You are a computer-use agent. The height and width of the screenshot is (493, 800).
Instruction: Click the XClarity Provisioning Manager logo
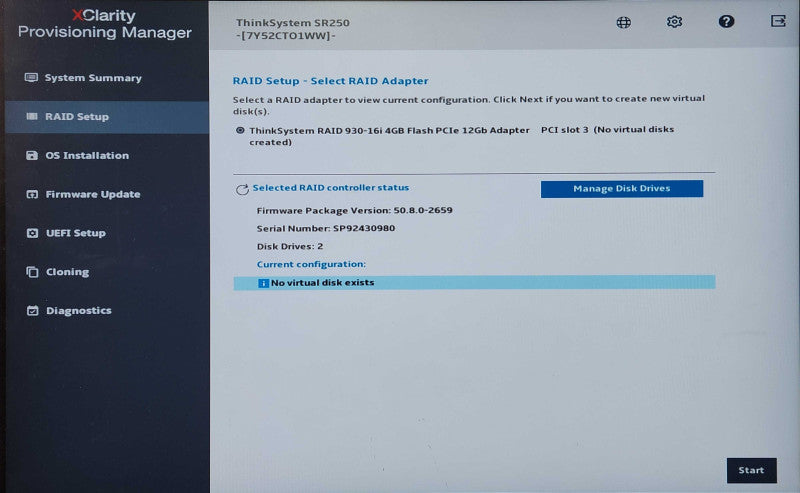click(105, 24)
